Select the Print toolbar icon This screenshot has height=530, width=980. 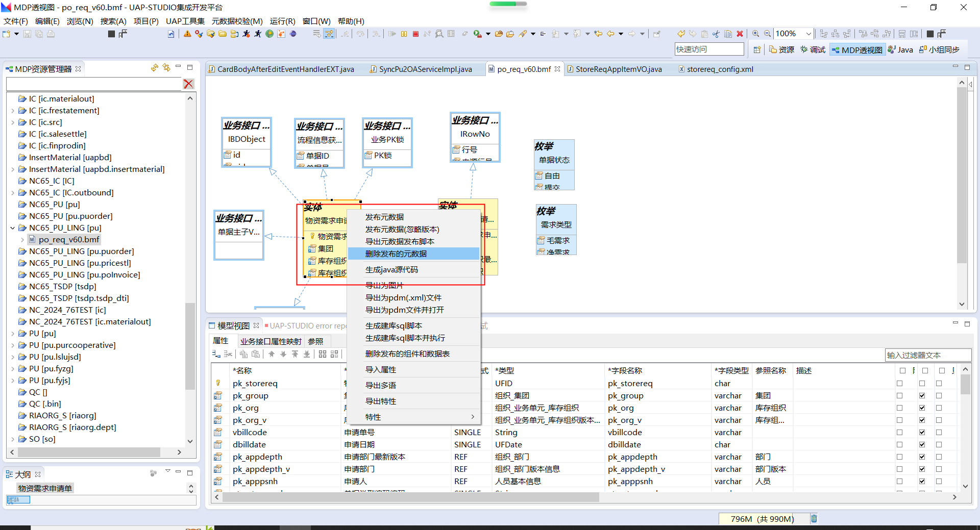(51, 34)
